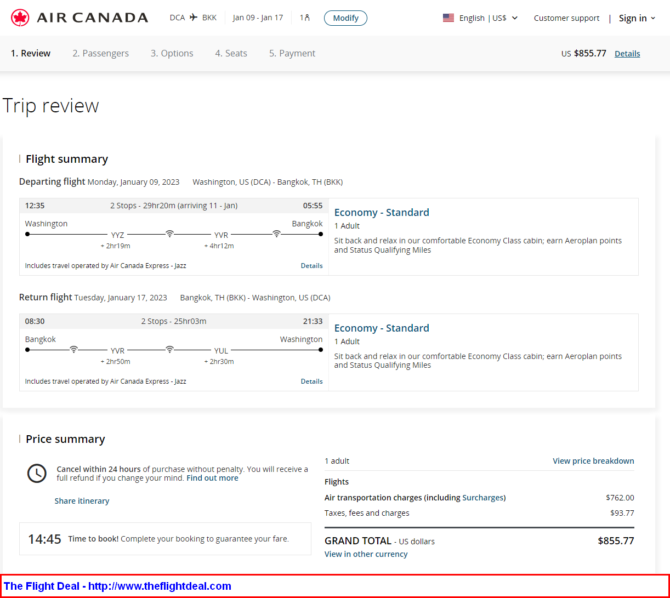Open Details link for return flight
The width and height of the screenshot is (670, 598).
(311, 381)
